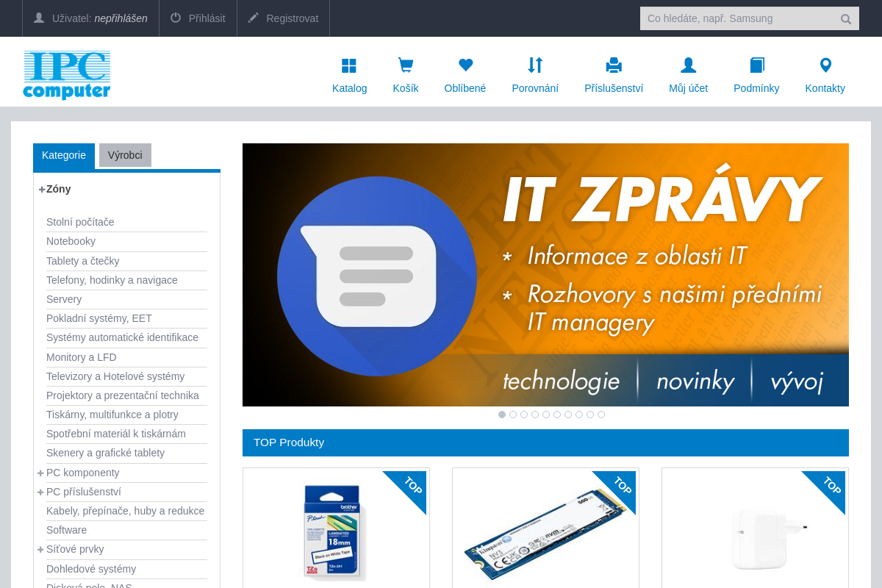Select the third banner slide dot
This screenshot has height=588, width=882.
pos(524,415)
